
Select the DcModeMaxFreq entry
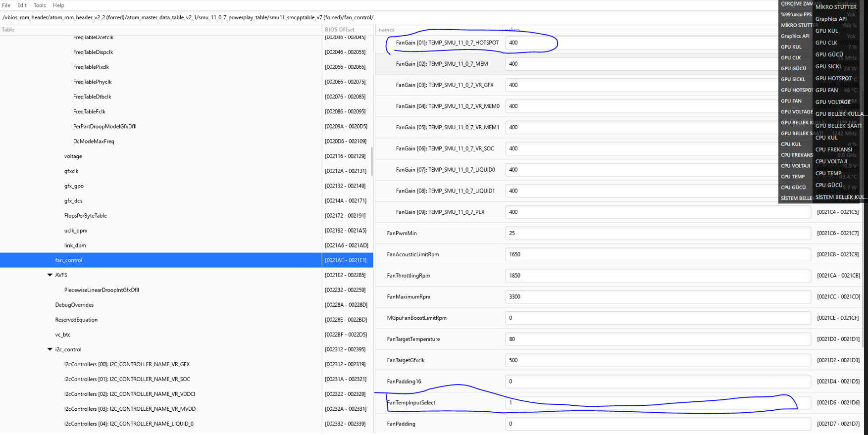coord(94,141)
